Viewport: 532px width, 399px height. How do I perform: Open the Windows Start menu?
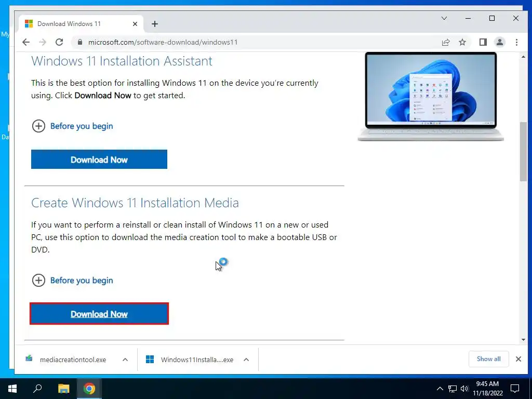(12, 389)
